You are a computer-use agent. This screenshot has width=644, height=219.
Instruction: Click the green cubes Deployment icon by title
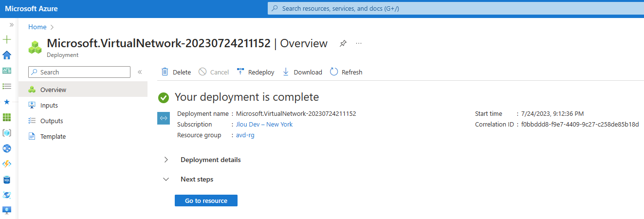point(35,47)
